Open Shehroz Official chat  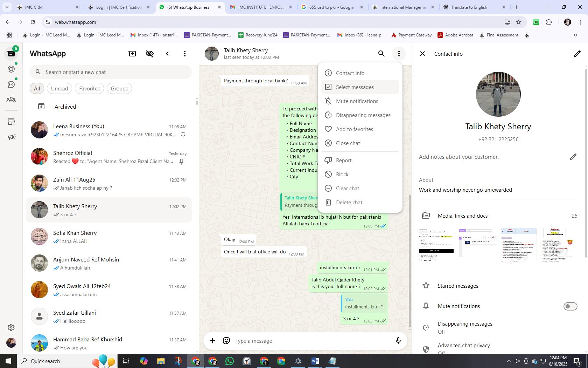pyautogui.click(x=109, y=157)
